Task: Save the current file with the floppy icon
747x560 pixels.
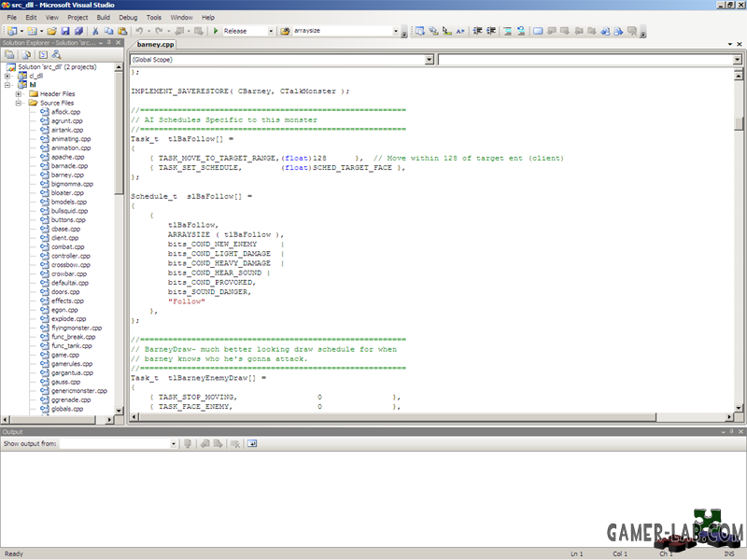Action: [x=65, y=31]
